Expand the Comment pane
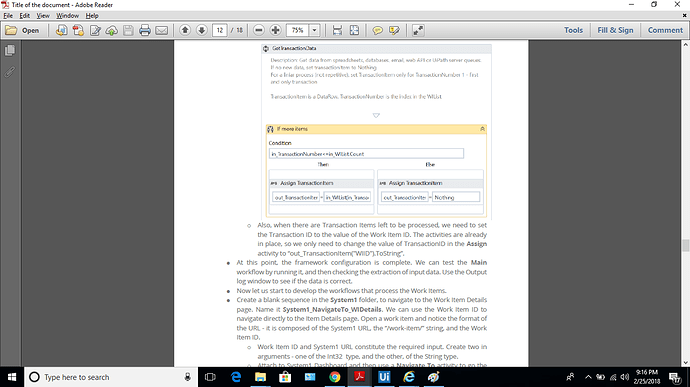This screenshot has width=690, height=387. coord(665,30)
